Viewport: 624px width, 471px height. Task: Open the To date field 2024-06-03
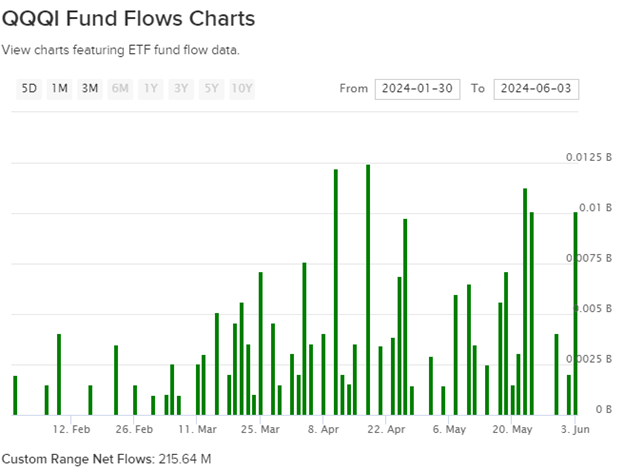(x=535, y=89)
